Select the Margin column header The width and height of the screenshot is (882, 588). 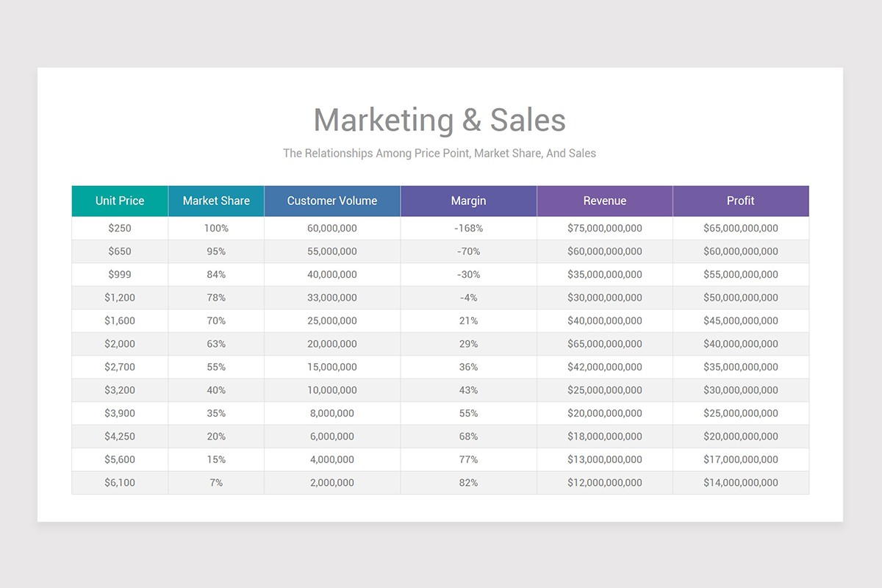click(468, 201)
